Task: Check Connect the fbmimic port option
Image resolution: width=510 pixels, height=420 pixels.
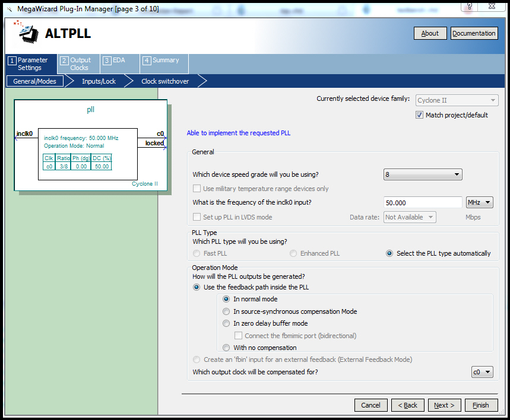Action: (x=239, y=336)
